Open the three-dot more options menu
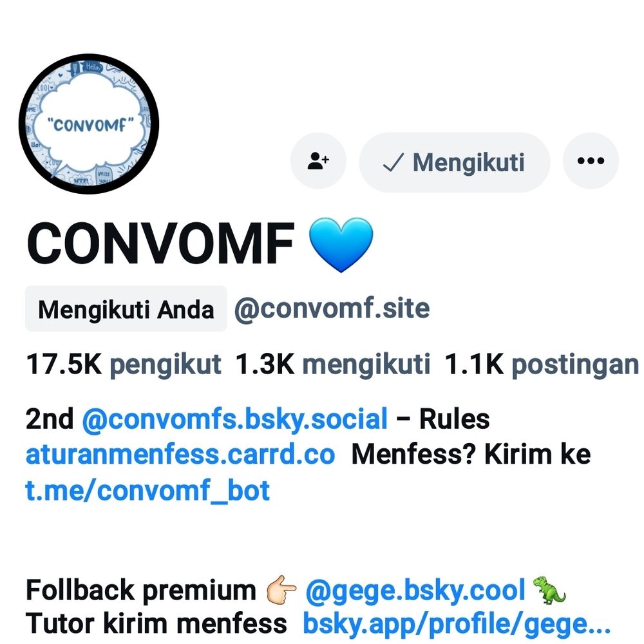 [591, 160]
